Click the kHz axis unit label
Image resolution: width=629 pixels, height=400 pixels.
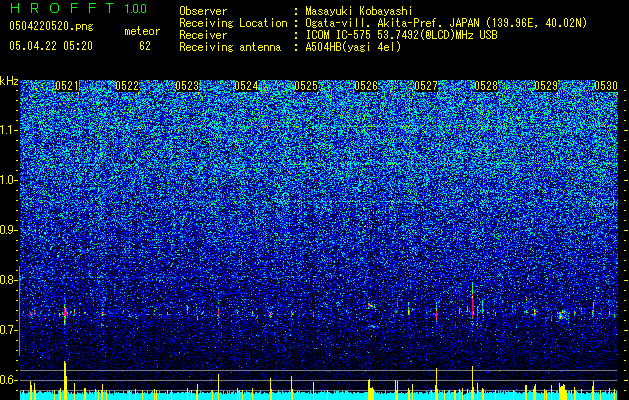(9, 81)
